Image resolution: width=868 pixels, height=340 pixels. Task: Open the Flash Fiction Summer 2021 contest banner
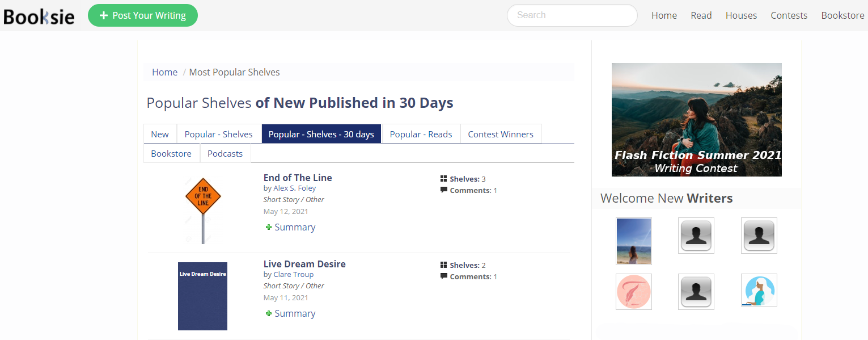pos(696,120)
